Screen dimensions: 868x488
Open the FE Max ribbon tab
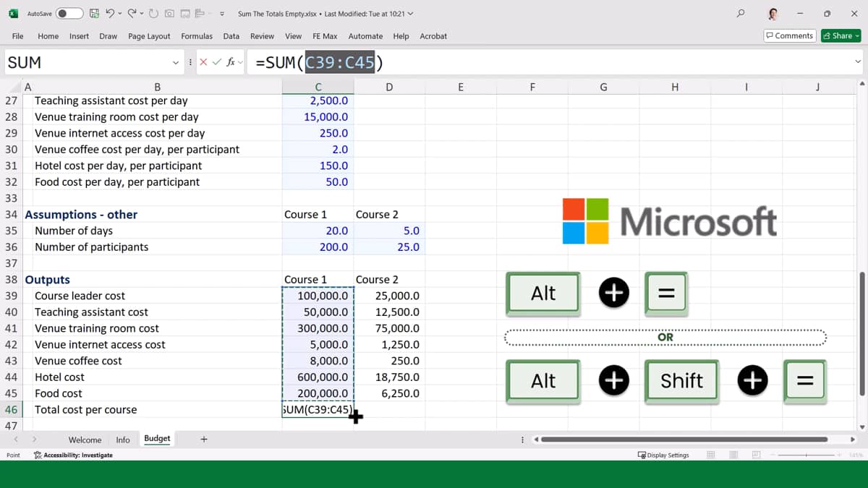tap(325, 36)
